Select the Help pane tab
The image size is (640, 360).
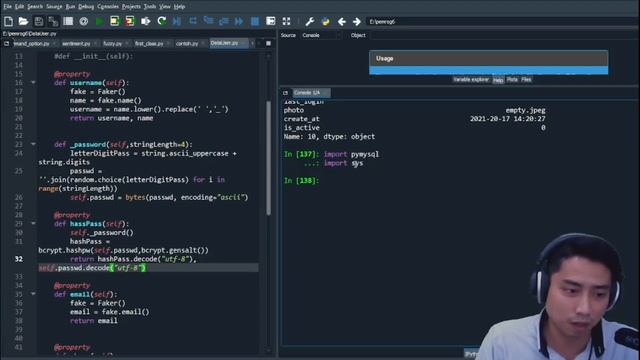(x=498, y=80)
